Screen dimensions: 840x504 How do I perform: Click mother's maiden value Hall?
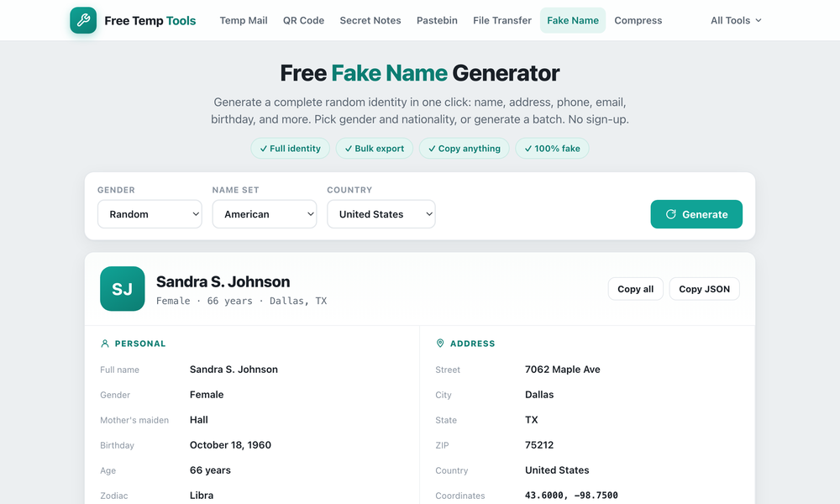pyautogui.click(x=199, y=420)
